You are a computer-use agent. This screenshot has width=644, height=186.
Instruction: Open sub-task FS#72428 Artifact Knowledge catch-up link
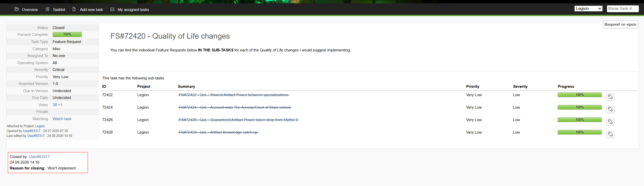pos(218,132)
